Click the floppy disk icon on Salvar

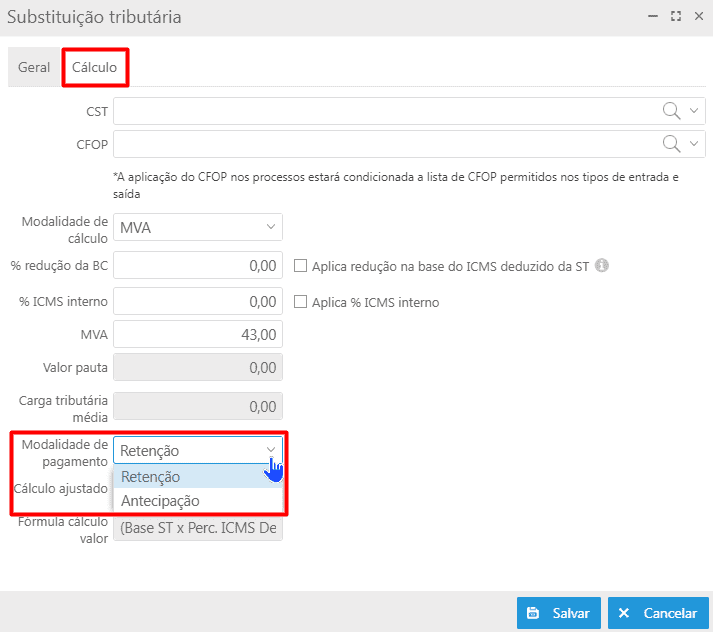[533, 613]
